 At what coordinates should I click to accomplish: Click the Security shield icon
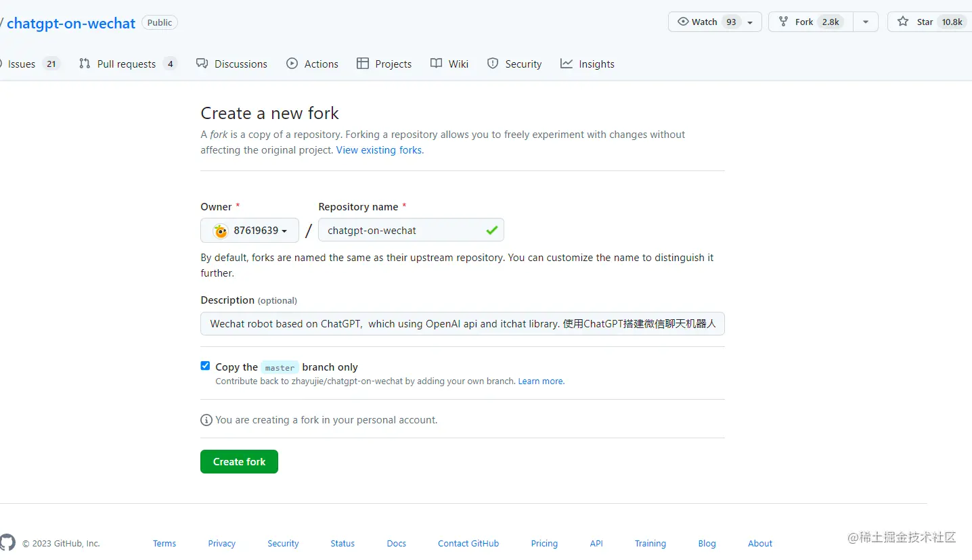493,64
